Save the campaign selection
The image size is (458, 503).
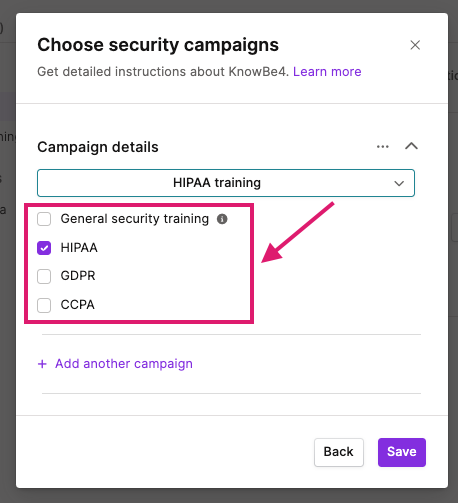(x=402, y=452)
